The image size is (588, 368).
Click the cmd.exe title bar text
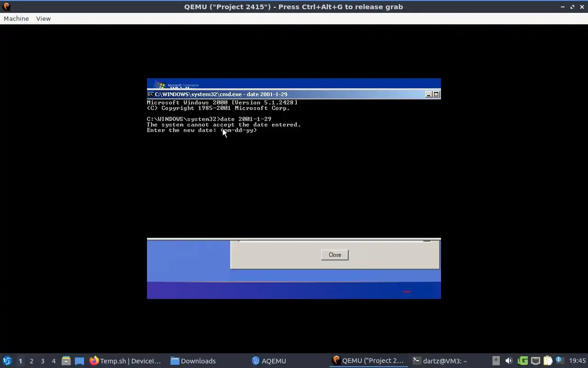pyautogui.click(x=221, y=94)
